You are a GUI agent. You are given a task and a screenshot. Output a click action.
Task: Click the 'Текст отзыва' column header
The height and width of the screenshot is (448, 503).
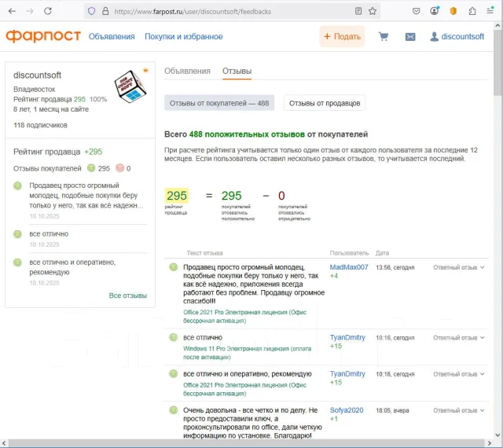coord(204,253)
